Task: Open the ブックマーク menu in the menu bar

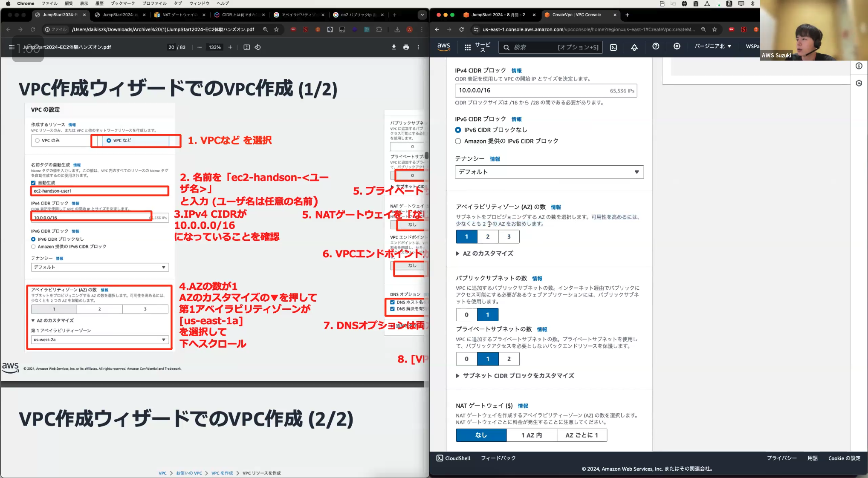Action: tap(122, 3)
